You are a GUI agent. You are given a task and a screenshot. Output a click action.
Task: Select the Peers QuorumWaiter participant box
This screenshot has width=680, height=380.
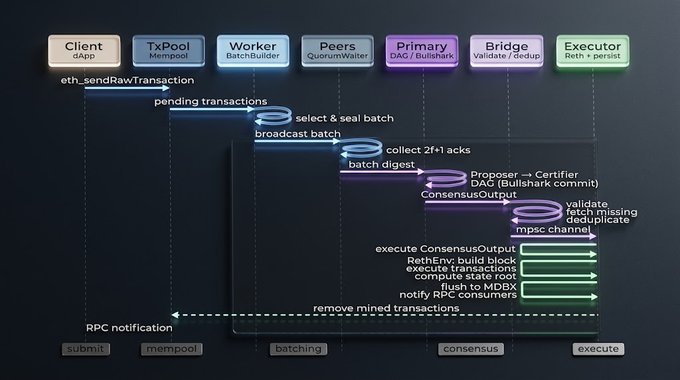pos(337,51)
